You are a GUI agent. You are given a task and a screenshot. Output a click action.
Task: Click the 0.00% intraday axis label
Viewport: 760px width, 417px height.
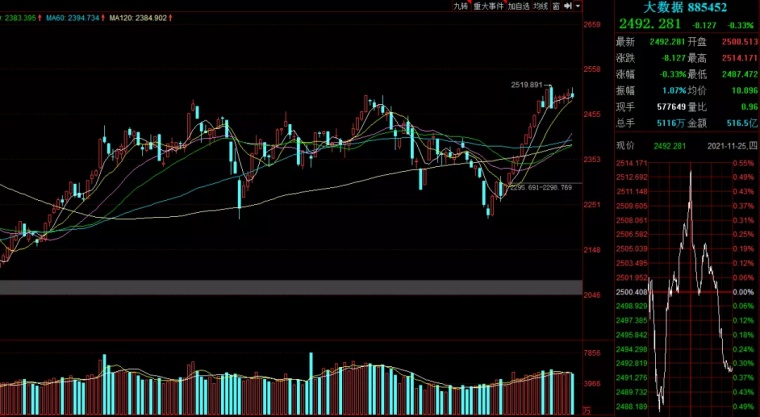coord(743,292)
